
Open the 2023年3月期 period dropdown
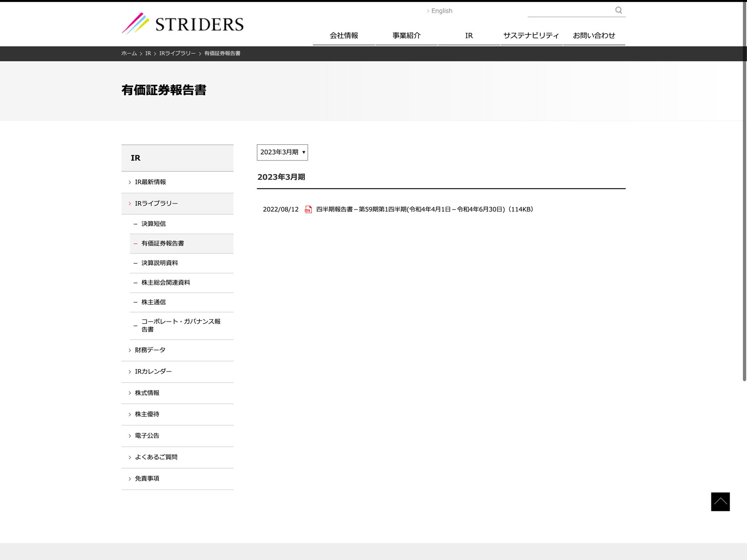[282, 152]
